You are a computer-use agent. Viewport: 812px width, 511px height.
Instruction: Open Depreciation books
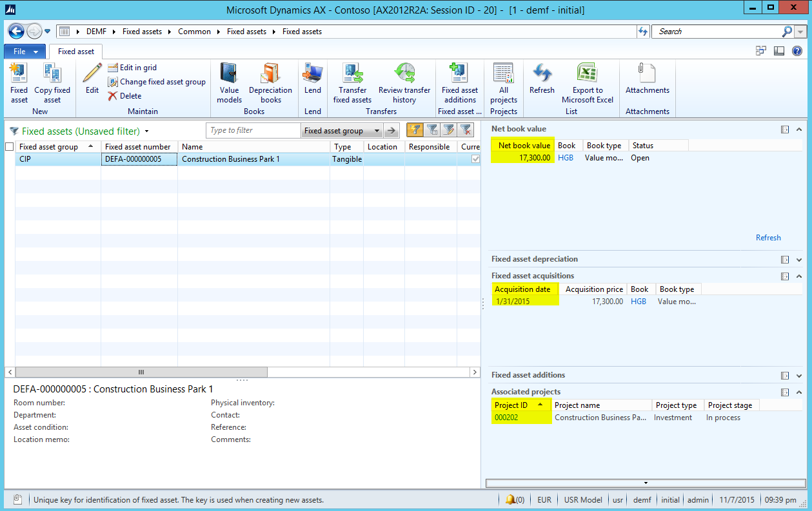click(x=270, y=74)
